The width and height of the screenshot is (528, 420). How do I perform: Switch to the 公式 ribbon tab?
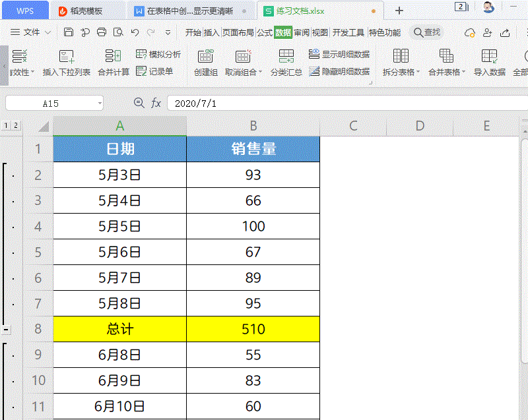[265, 32]
